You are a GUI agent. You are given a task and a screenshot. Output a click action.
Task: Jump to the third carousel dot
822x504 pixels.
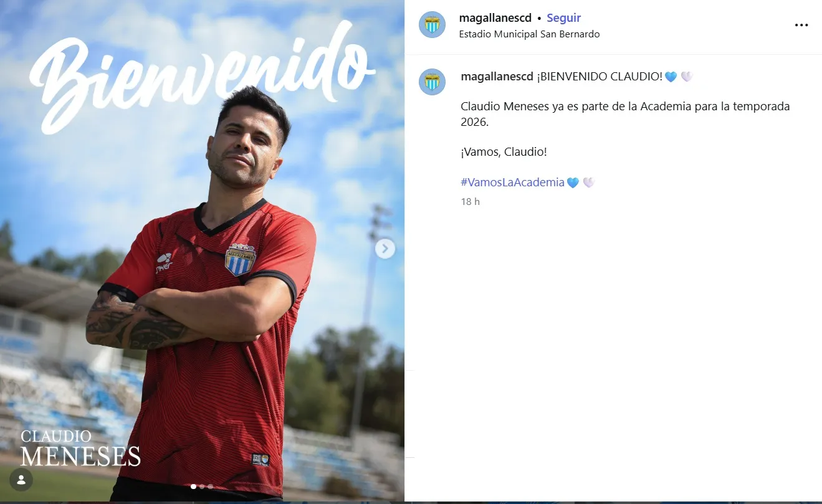pos(210,487)
